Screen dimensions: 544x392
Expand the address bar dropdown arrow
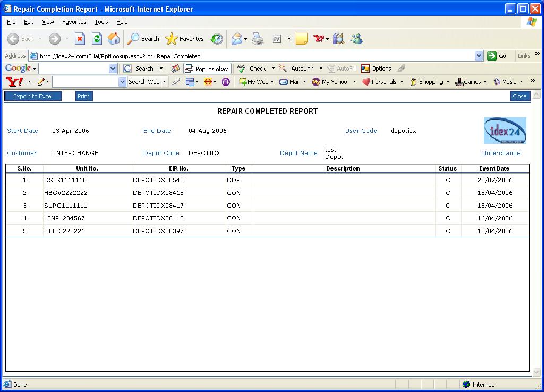(x=479, y=56)
